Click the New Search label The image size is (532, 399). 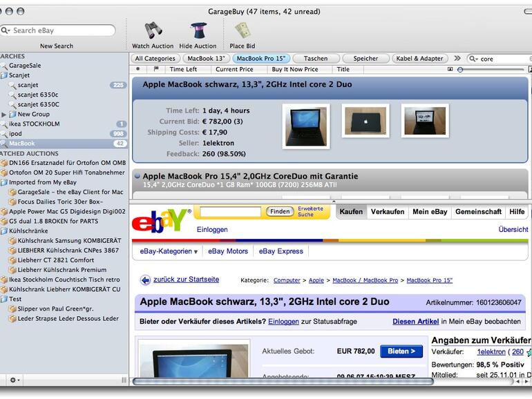click(57, 46)
